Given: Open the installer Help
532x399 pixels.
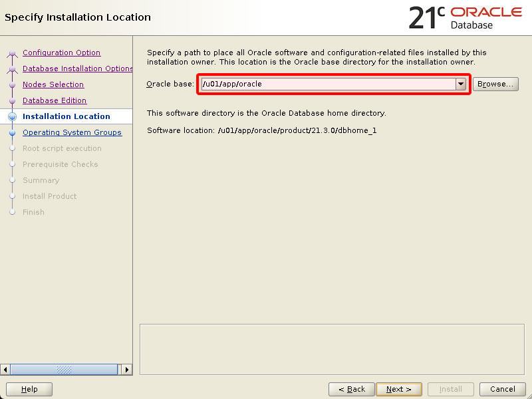Looking at the screenshot, I should pos(29,389).
